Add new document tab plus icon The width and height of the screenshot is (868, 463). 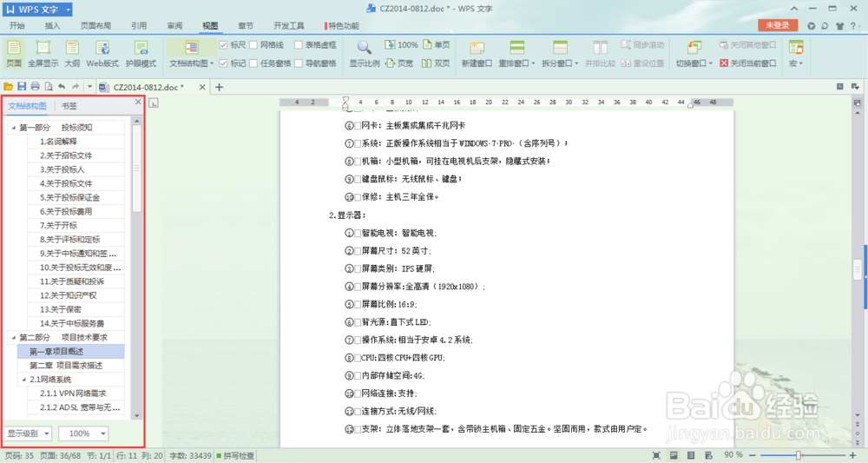tap(220, 87)
